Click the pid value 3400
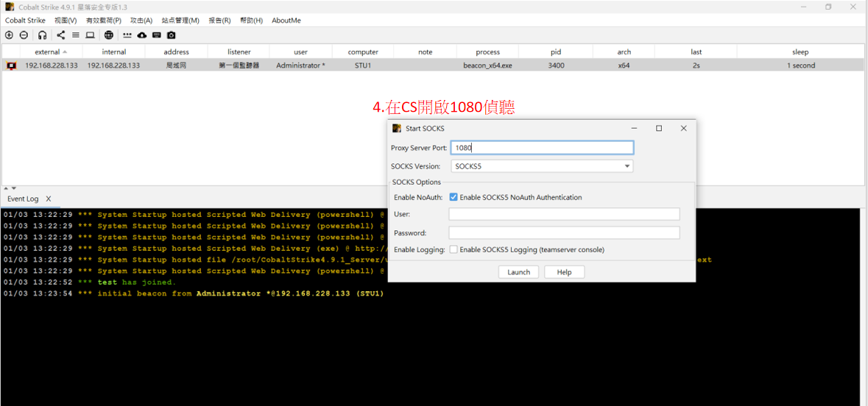The height and width of the screenshot is (406, 868). [x=556, y=65]
